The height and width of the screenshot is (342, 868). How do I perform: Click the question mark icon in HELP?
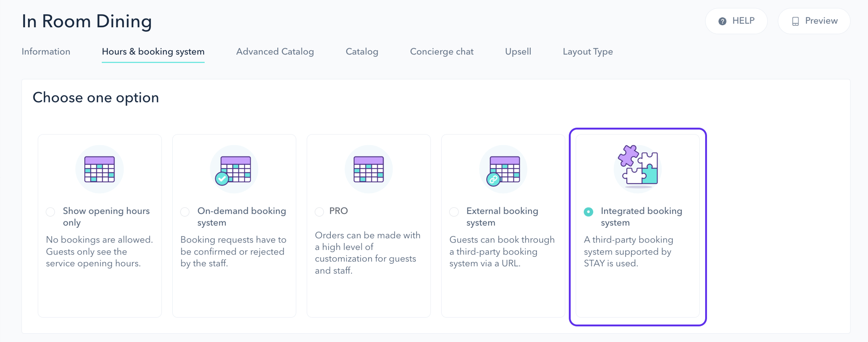coord(722,21)
